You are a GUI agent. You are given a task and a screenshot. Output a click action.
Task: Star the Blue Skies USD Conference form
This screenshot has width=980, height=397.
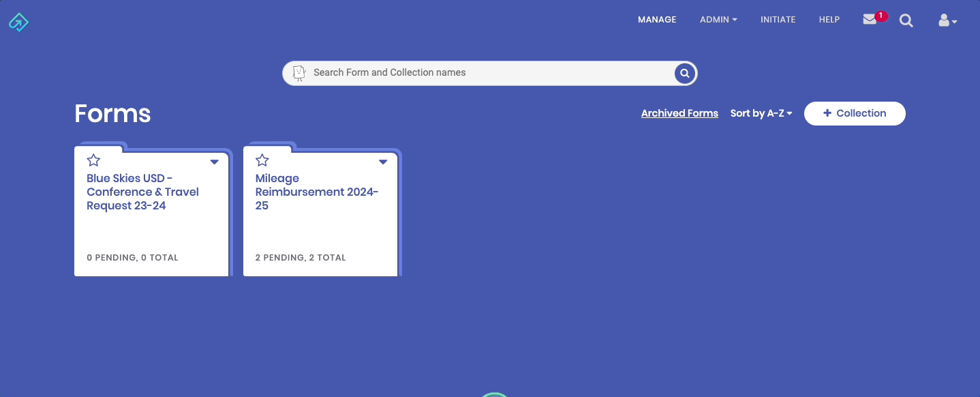pos(93,160)
